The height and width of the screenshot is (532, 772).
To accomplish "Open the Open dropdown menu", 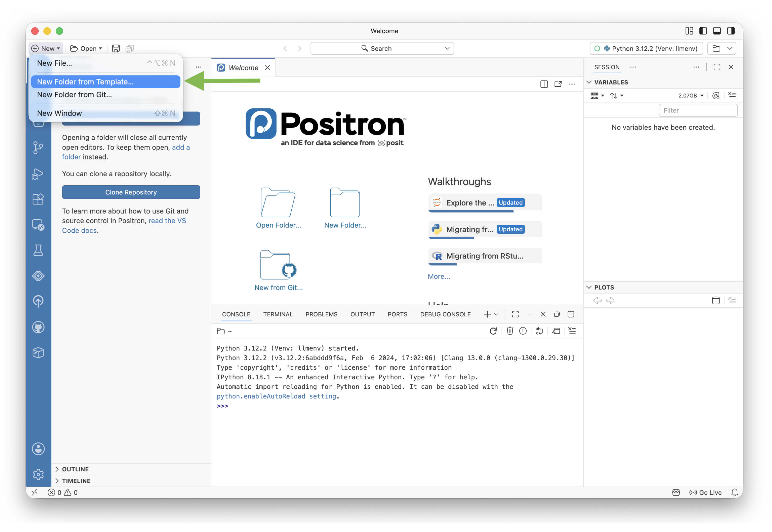I will 86,48.
